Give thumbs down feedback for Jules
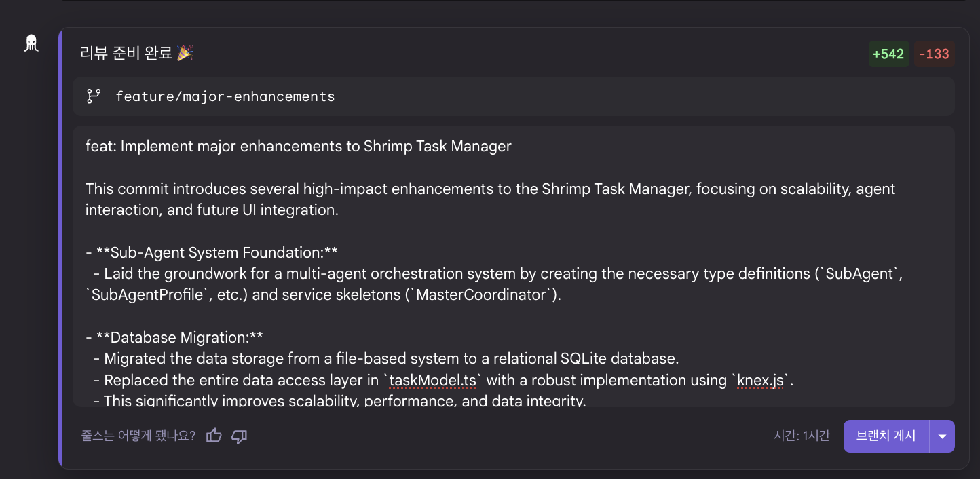Image resolution: width=980 pixels, height=479 pixels. coord(239,436)
